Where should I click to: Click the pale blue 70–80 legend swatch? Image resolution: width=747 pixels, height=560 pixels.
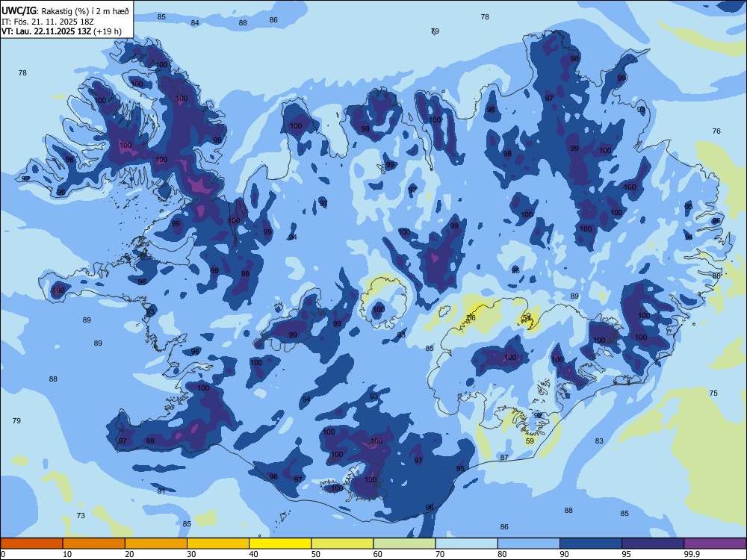(x=466, y=544)
